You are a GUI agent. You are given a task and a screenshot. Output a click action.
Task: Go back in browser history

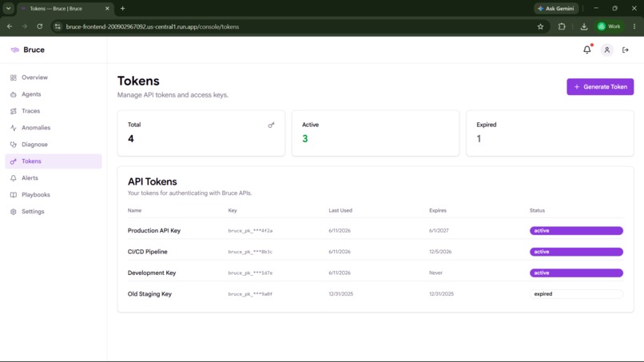10,26
